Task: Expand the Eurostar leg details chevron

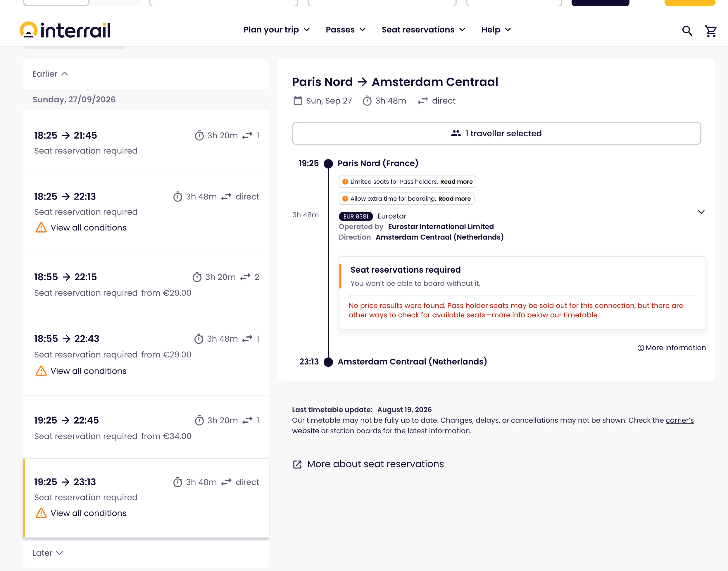Action: [701, 212]
